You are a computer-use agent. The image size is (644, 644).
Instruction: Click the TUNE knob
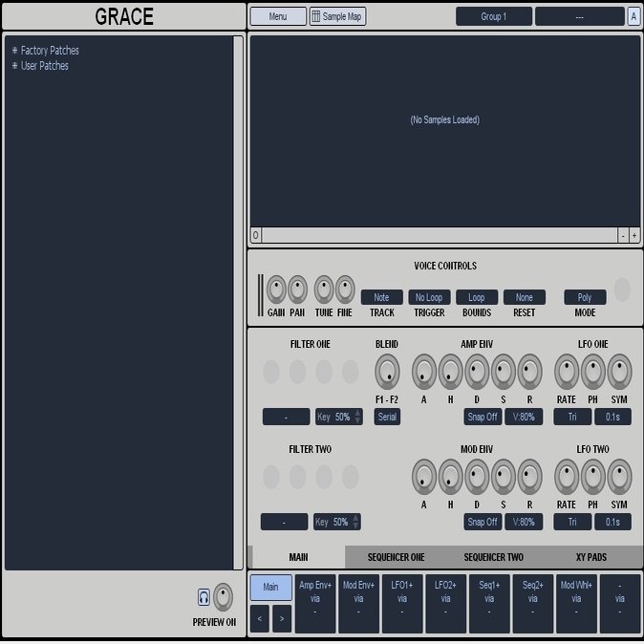pyautogui.click(x=324, y=290)
